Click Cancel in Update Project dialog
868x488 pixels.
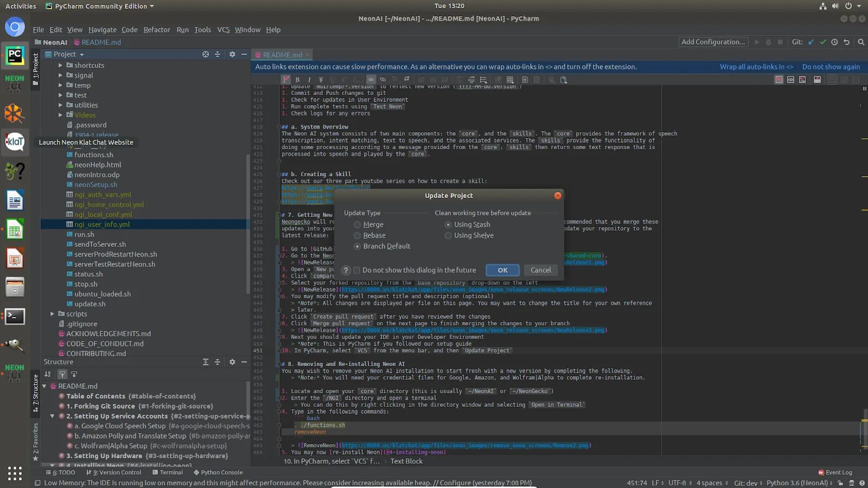(540, 270)
